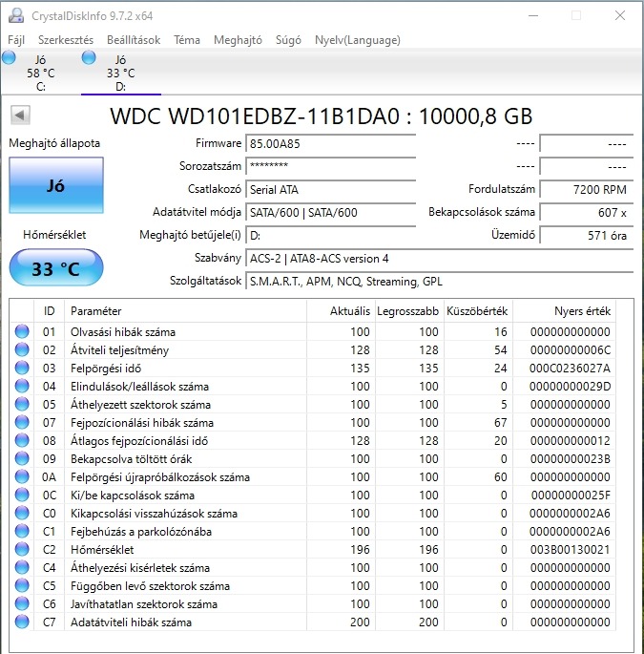Click status orb for Felpörgési újrapróbálkozások száma row
The height and width of the screenshot is (654, 644).
[22, 476]
